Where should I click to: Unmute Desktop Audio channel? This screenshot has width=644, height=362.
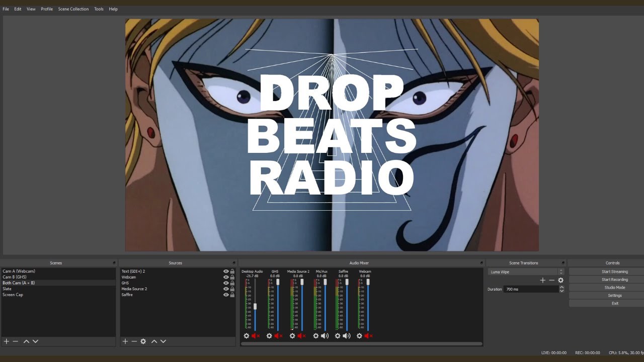(x=256, y=336)
